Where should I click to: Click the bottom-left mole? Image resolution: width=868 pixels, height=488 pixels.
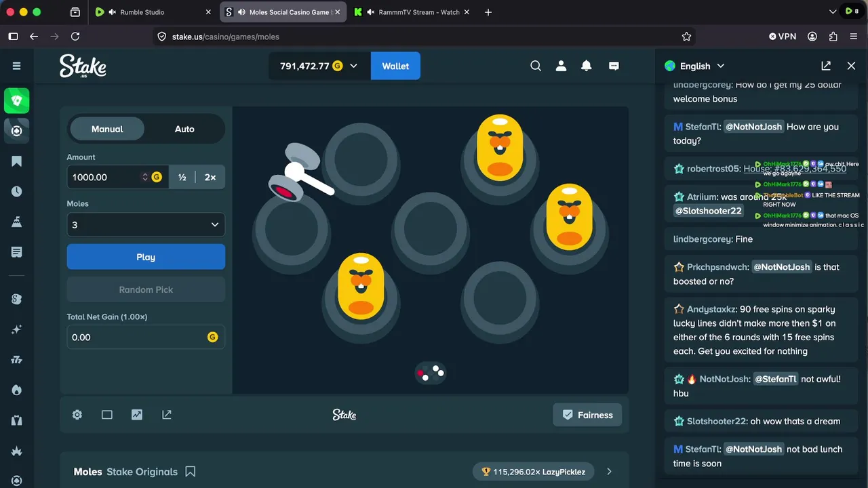tap(361, 285)
